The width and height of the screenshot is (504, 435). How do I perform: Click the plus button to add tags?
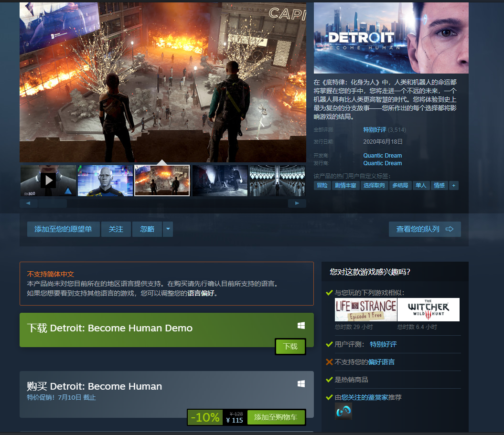tap(453, 185)
